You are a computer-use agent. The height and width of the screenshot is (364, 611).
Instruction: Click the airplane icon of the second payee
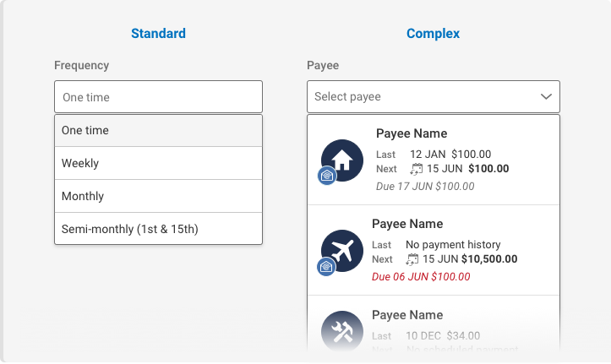[342, 250]
